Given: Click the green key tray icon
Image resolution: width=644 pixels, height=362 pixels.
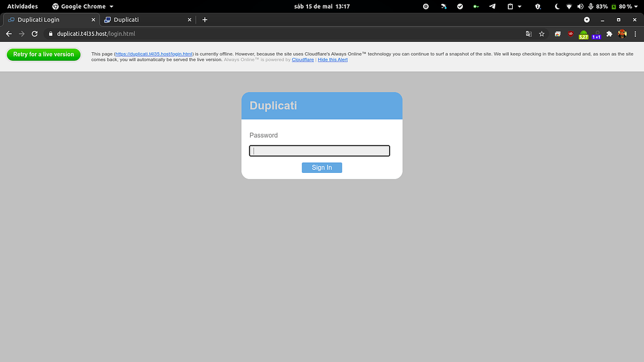Looking at the screenshot, I should (476, 7).
